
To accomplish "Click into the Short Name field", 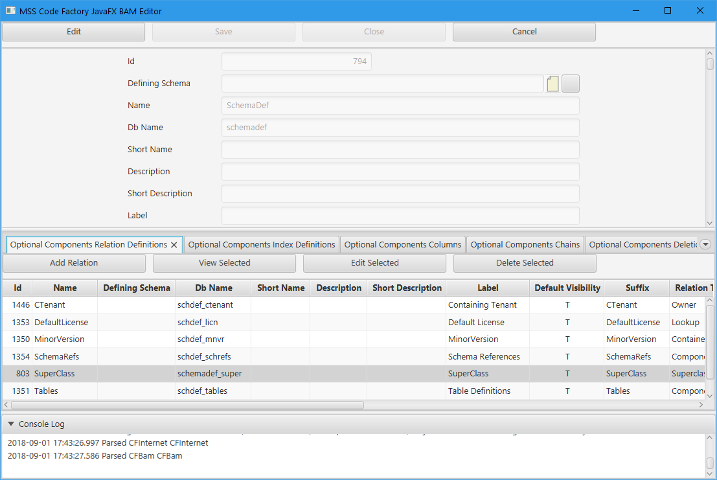I will tap(400, 150).
